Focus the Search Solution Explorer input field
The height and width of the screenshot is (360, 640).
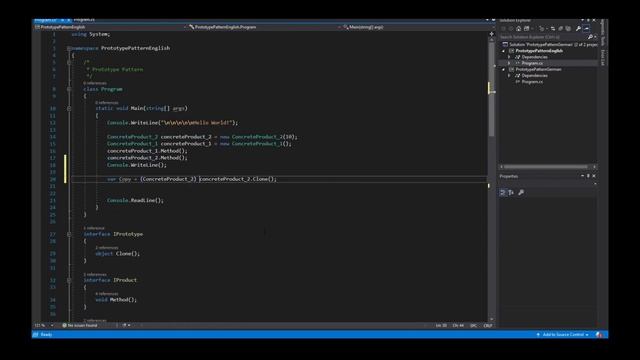click(543, 37)
